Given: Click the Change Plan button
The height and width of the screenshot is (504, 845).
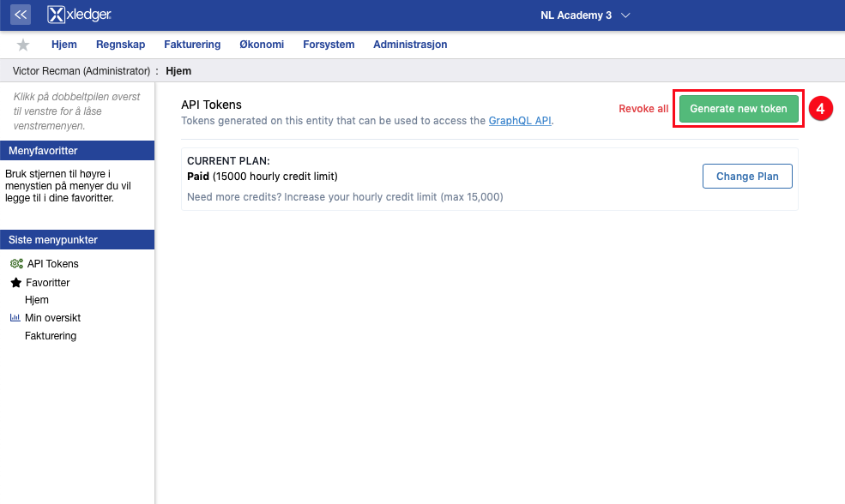Looking at the screenshot, I should pyautogui.click(x=747, y=177).
